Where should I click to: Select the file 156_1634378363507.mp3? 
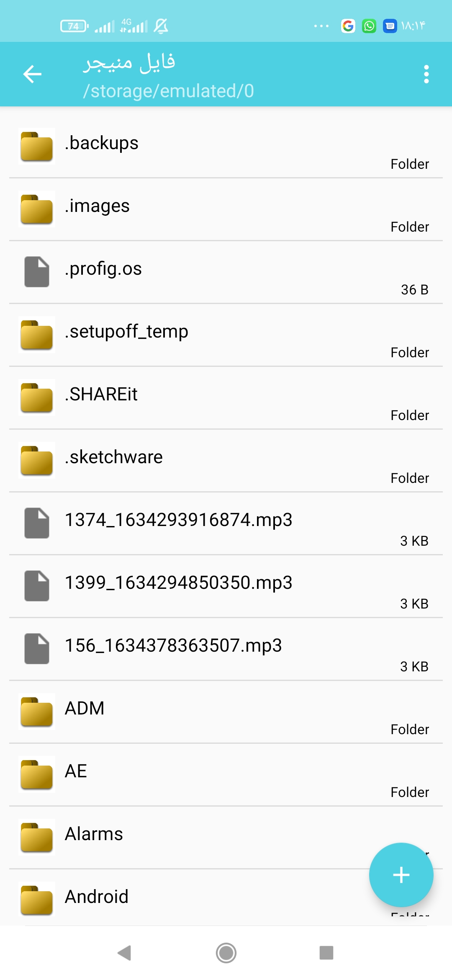coord(226,649)
